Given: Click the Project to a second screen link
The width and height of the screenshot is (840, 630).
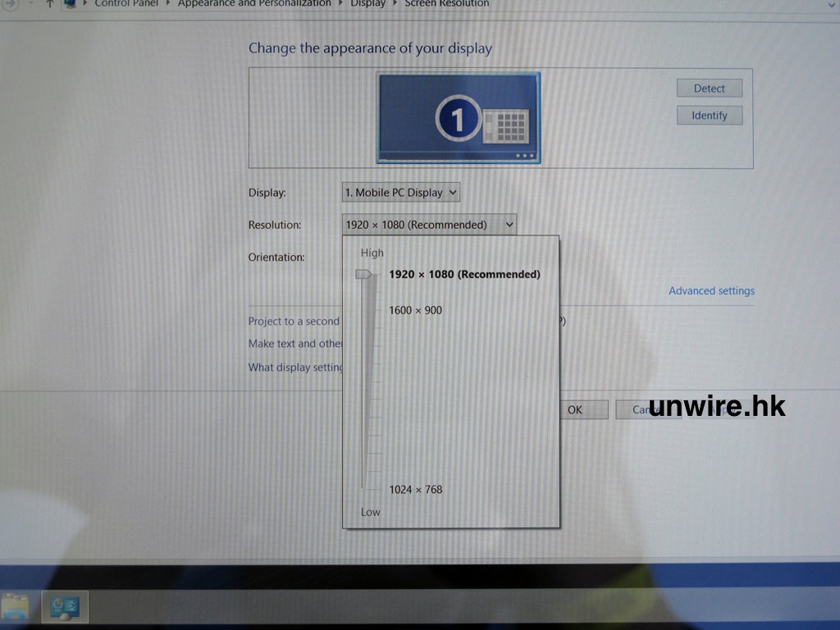Looking at the screenshot, I should pyautogui.click(x=294, y=322).
